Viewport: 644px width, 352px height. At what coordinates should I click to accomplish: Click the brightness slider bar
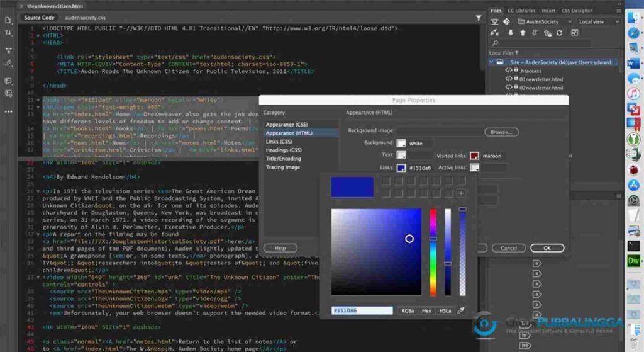coord(448,252)
